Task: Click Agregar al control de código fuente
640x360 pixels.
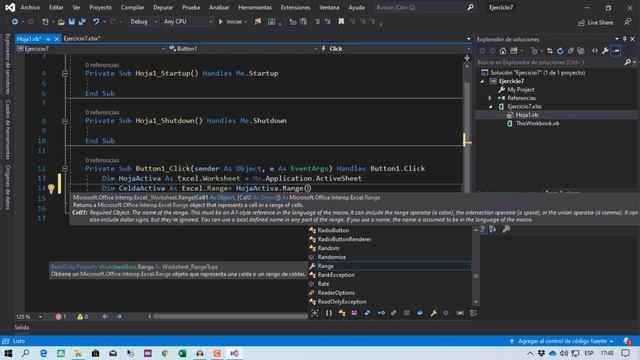Action: tap(562, 341)
